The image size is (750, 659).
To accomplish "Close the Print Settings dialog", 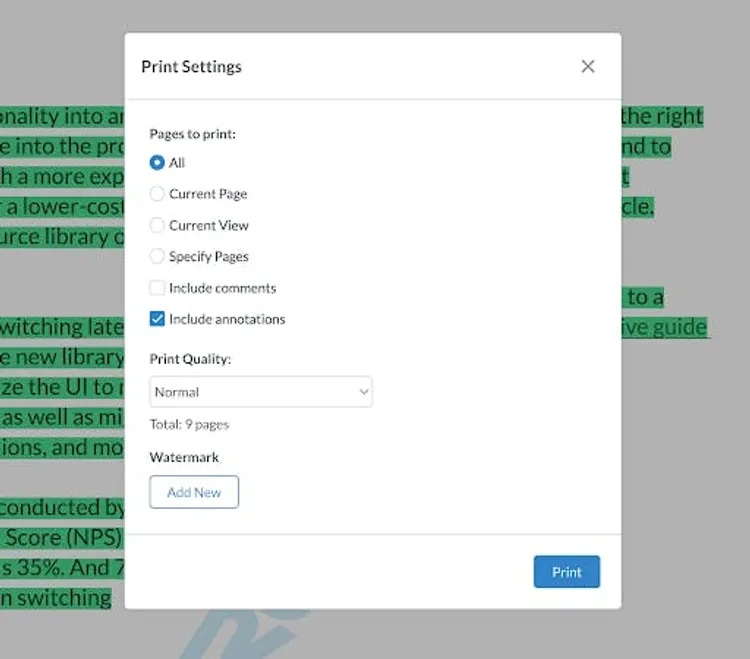I will tap(588, 66).
